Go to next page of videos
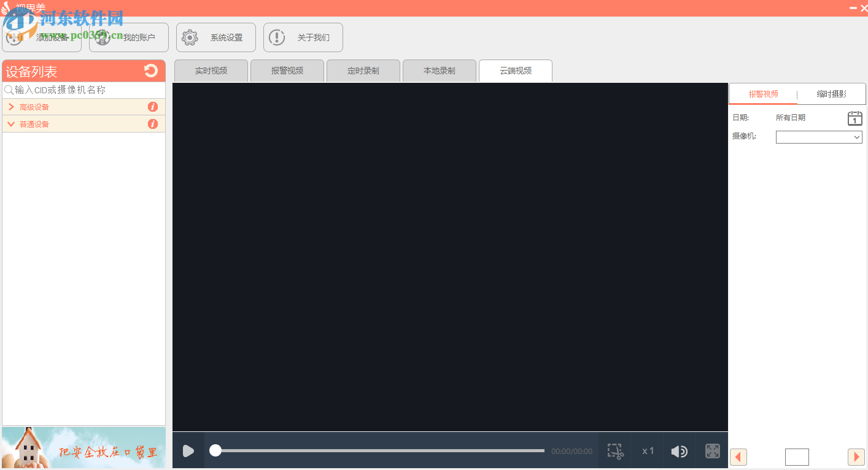This screenshot has width=868, height=470. point(856,457)
